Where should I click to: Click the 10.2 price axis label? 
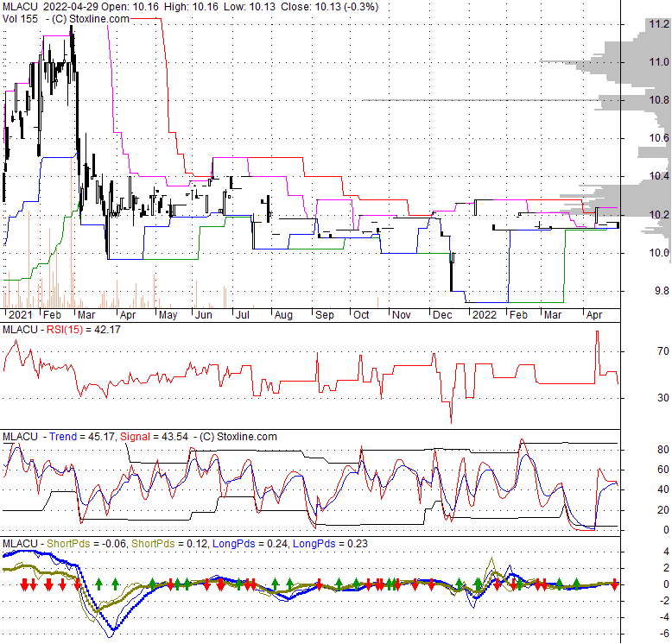point(659,215)
